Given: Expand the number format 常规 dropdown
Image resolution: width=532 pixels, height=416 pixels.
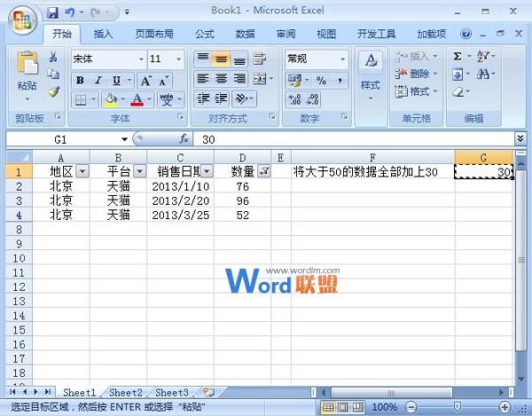Looking at the screenshot, I should [343, 59].
